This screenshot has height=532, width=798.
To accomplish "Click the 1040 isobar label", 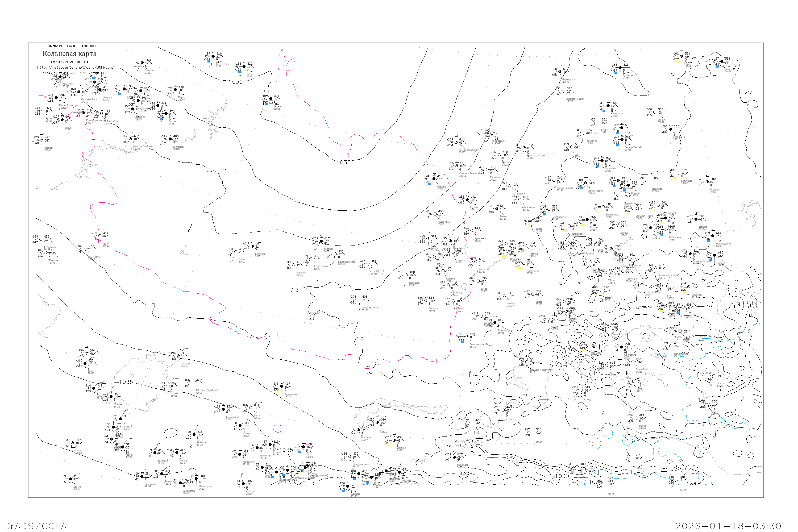I will pyautogui.click(x=637, y=472).
